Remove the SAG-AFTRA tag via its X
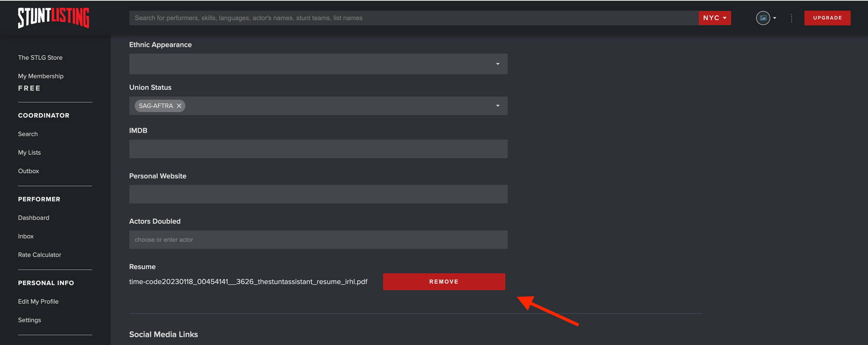Image resolution: width=868 pixels, height=345 pixels. [179, 106]
